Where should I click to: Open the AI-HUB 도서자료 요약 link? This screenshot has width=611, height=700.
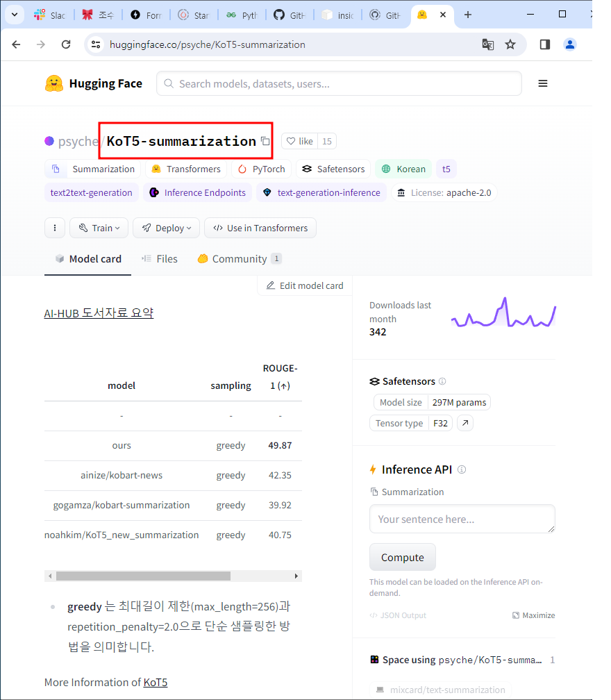(99, 313)
